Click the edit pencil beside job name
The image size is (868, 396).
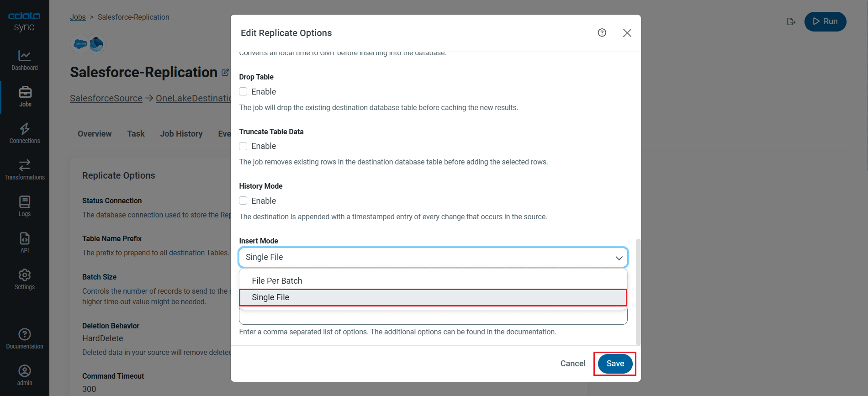(x=225, y=72)
